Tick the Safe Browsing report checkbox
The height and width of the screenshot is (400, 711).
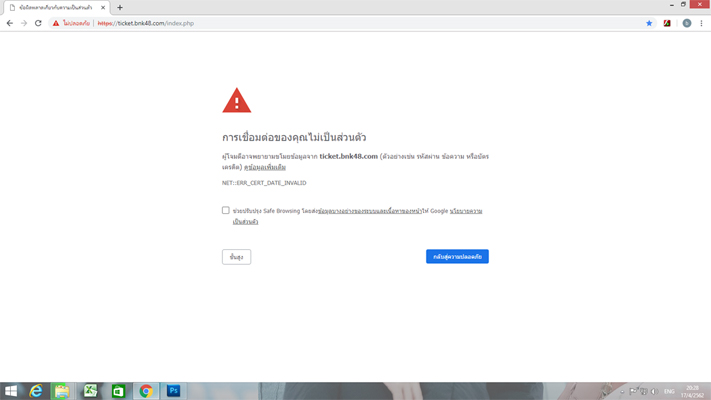[225, 210]
